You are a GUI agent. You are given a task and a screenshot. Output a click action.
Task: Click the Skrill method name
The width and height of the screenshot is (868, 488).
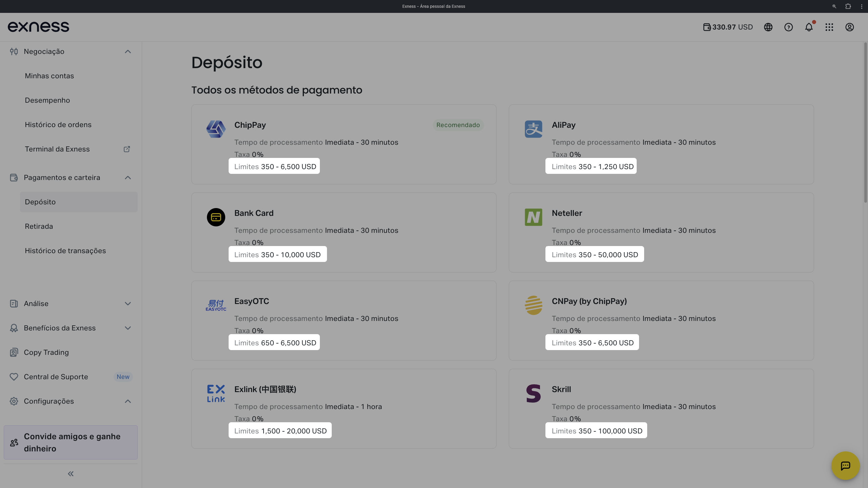(561, 389)
